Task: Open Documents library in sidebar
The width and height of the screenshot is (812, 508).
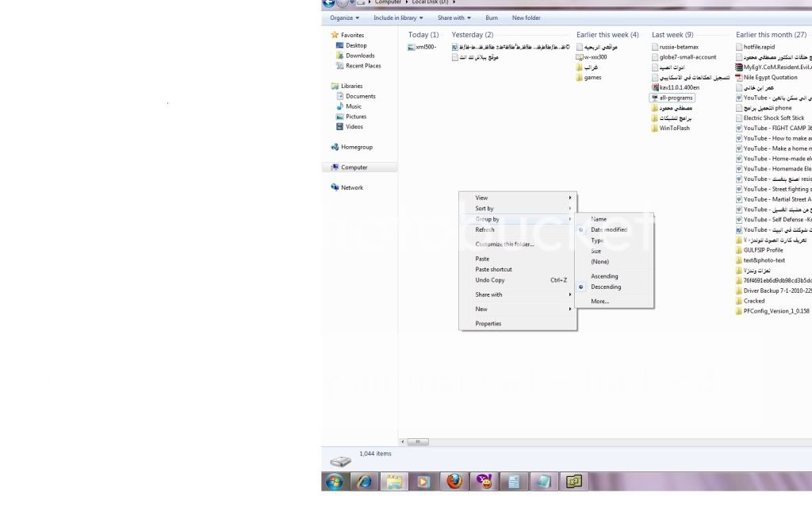Action: click(361, 96)
